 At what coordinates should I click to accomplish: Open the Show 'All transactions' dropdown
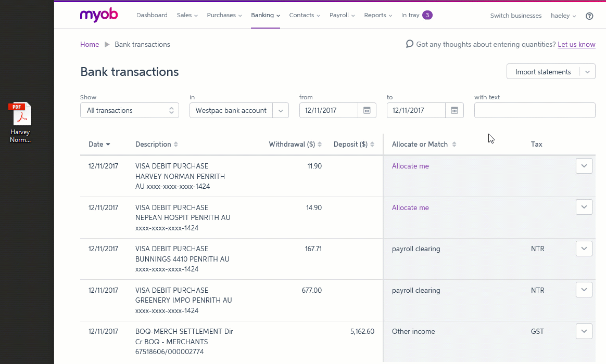tap(130, 110)
